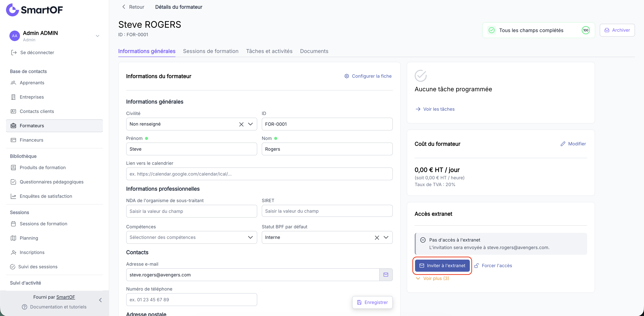Switch to Sessions de formation tab
The width and height of the screenshot is (644, 316).
[x=211, y=51]
